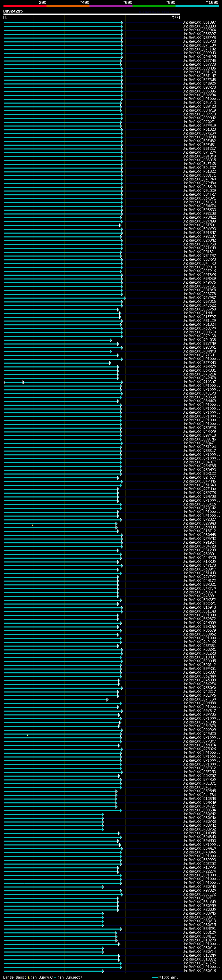Screen dimensions: 222x980
Task: Click hit UniRef100_B3MZ91
Action: [x=199, y=929]
